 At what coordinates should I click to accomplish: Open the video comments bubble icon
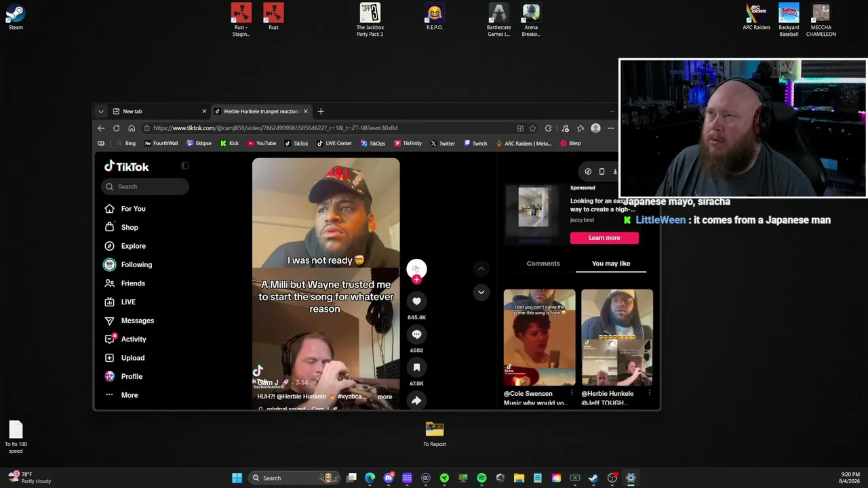click(416, 334)
